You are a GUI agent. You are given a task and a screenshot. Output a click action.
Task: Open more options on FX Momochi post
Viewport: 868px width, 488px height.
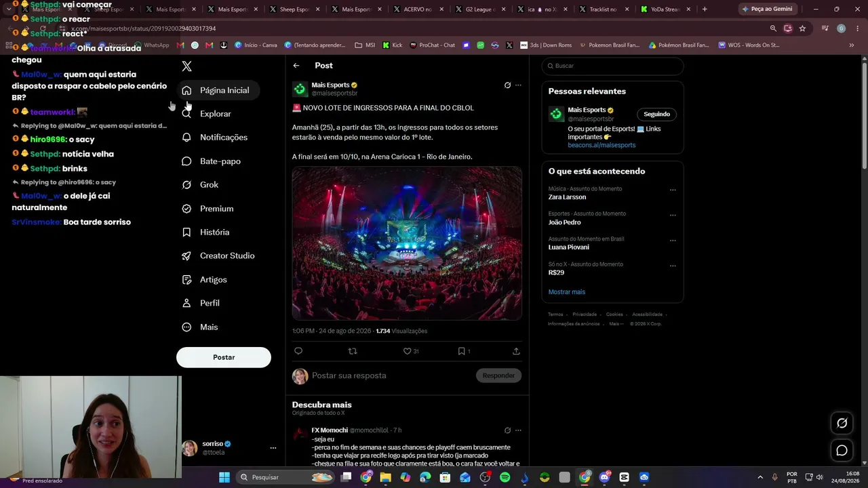(518, 430)
